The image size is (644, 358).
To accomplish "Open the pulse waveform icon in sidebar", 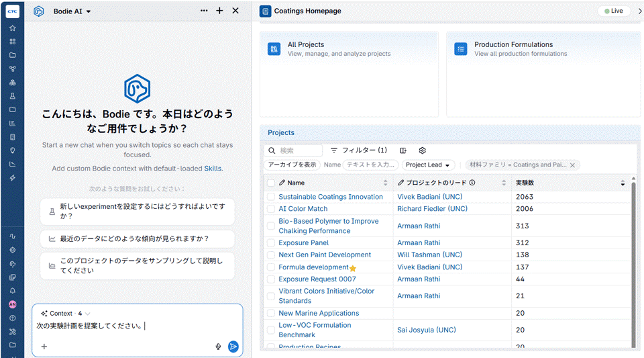I will (x=12, y=236).
